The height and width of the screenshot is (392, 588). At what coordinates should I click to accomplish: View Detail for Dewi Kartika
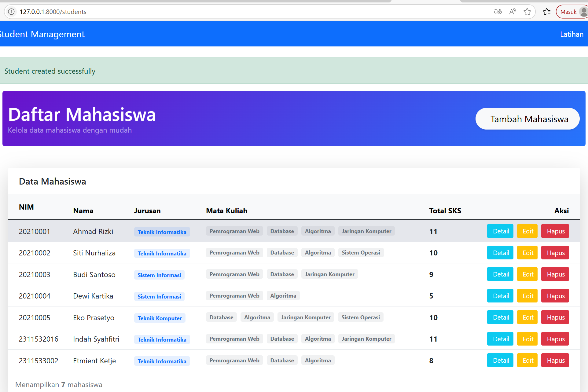[x=500, y=296]
